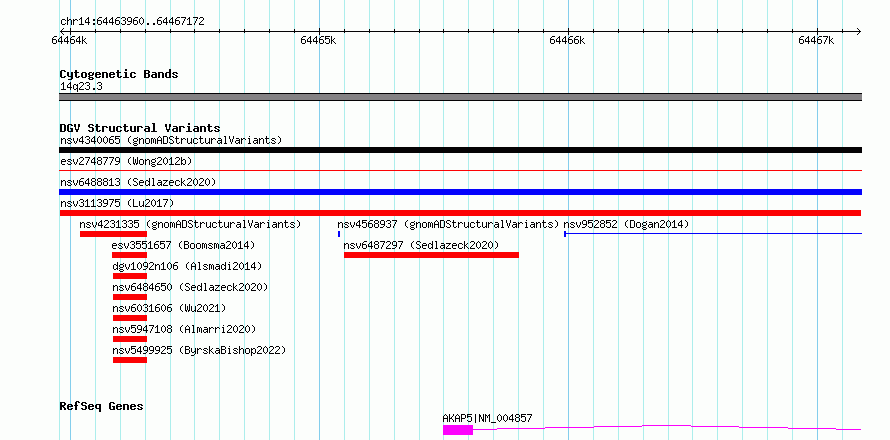Open nsv4568937 gnomAD variant label

click(448, 224)
